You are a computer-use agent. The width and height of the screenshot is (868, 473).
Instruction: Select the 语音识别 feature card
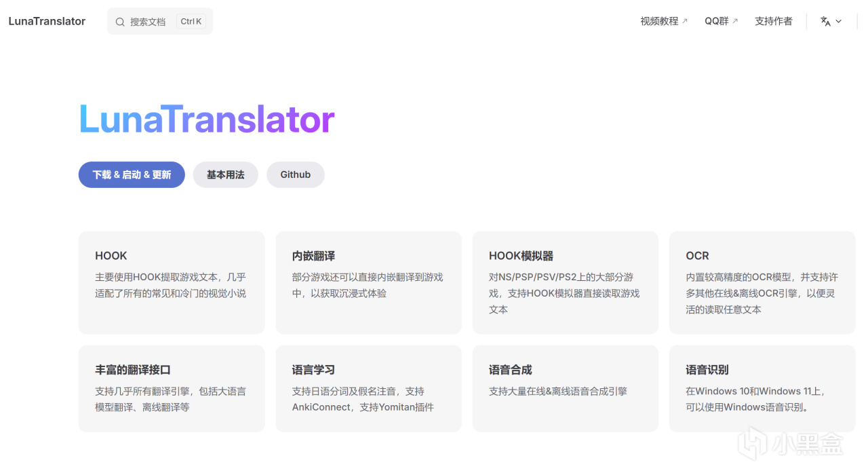coord(762,388)
